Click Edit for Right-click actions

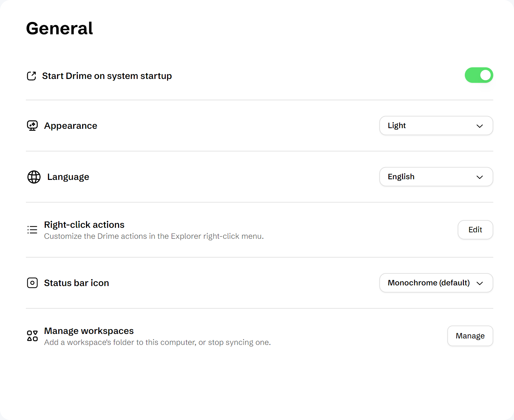click(x=475, y=230)
